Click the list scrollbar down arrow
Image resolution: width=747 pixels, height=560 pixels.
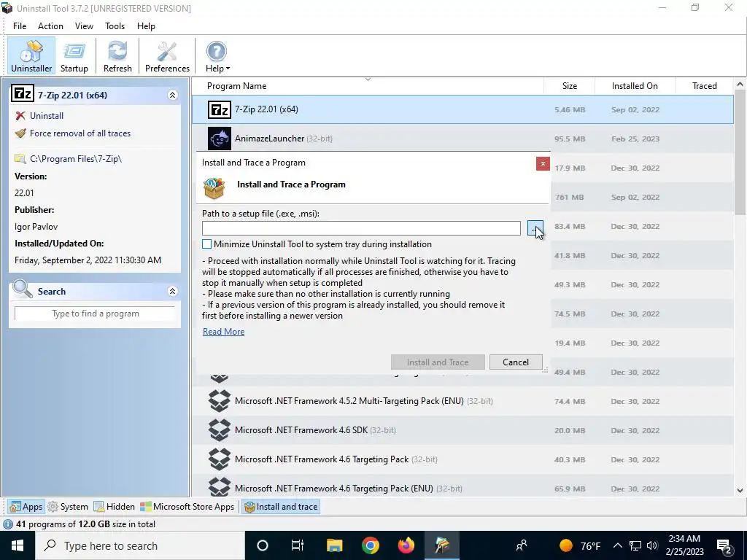pos(740,490)
